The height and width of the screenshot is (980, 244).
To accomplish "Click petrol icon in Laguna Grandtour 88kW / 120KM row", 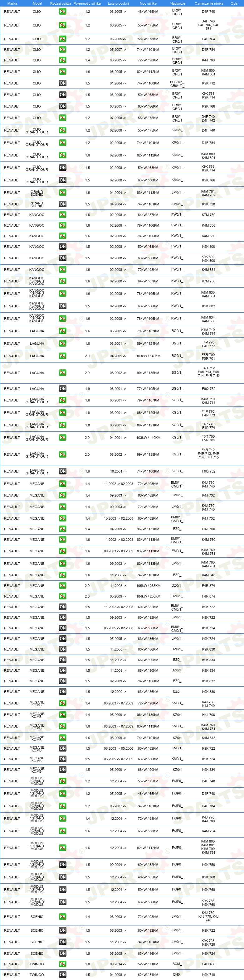I will 62,412.
